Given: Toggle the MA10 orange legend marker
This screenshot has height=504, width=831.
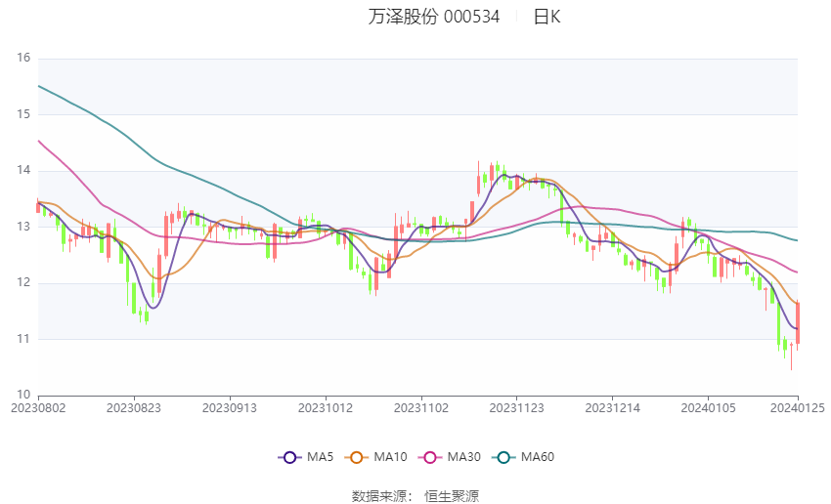Looking at the screenshot, I should tap(357, 457).
